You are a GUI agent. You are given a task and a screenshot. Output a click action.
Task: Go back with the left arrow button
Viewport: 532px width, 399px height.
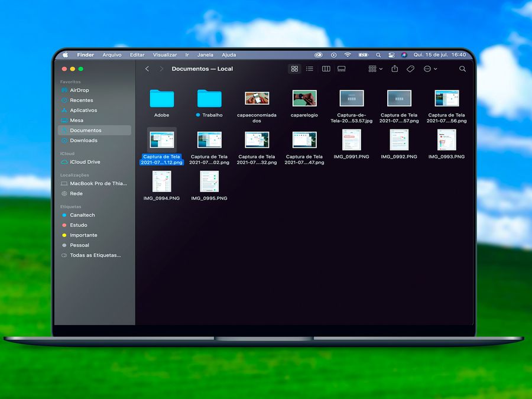[147, 69]
